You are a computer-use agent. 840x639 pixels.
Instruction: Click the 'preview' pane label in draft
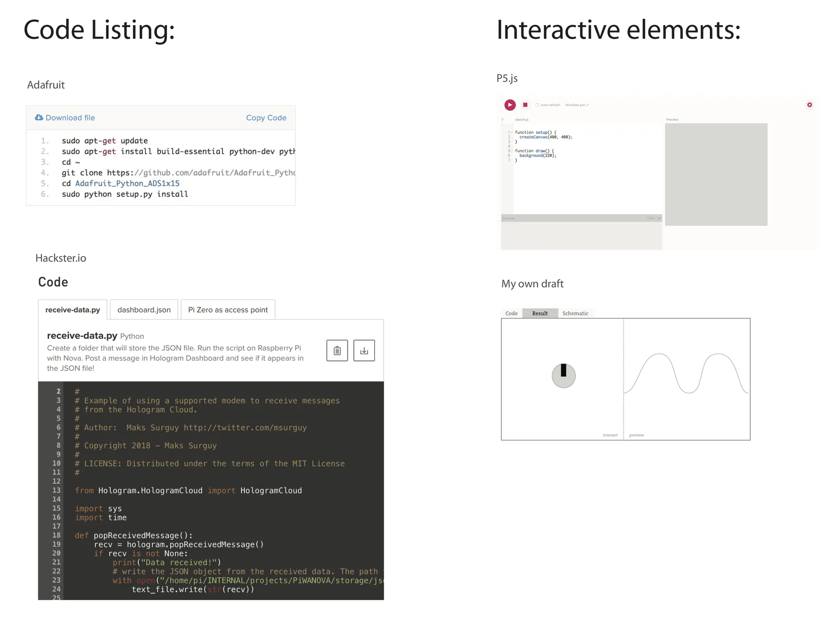pyautogui.click(x=636, y=435)
